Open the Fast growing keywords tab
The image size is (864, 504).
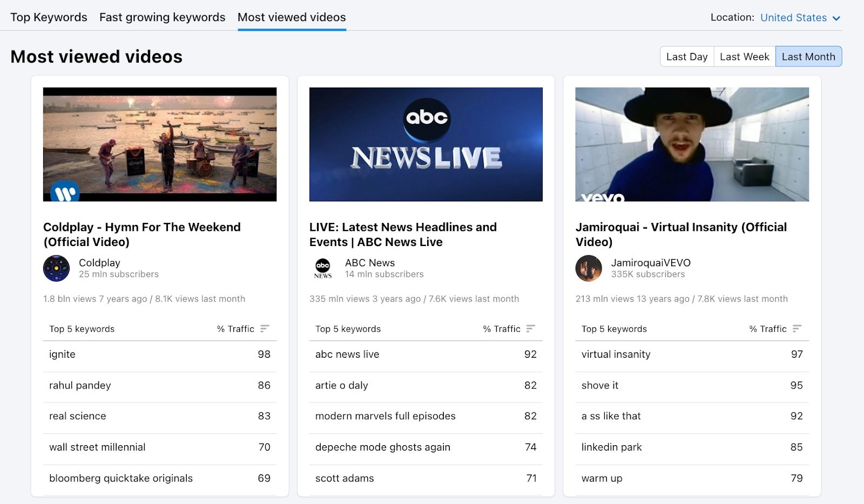162,17
